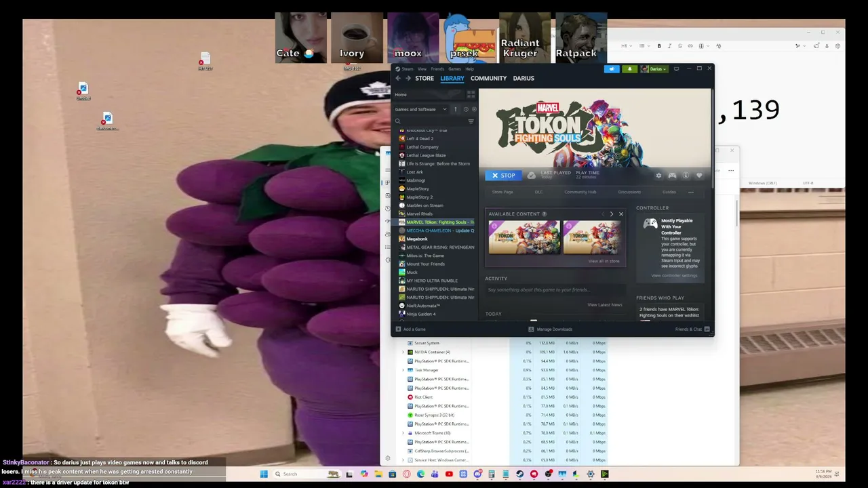Open Steam from the taskbar
This screenshot has height=488, width=868.
click(x=519, y=474)
